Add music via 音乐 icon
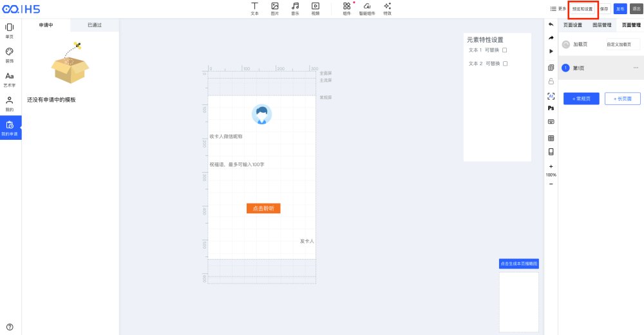The image size is (644, 335). [295, 8]
